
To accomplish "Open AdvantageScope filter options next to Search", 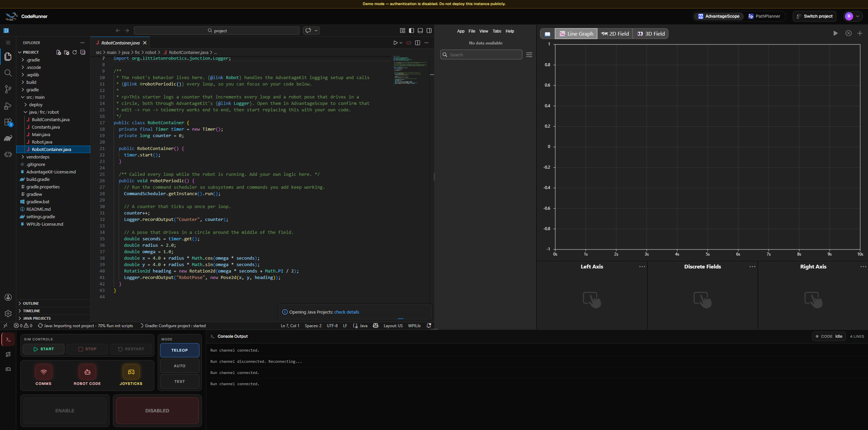I will coord(529,55).
